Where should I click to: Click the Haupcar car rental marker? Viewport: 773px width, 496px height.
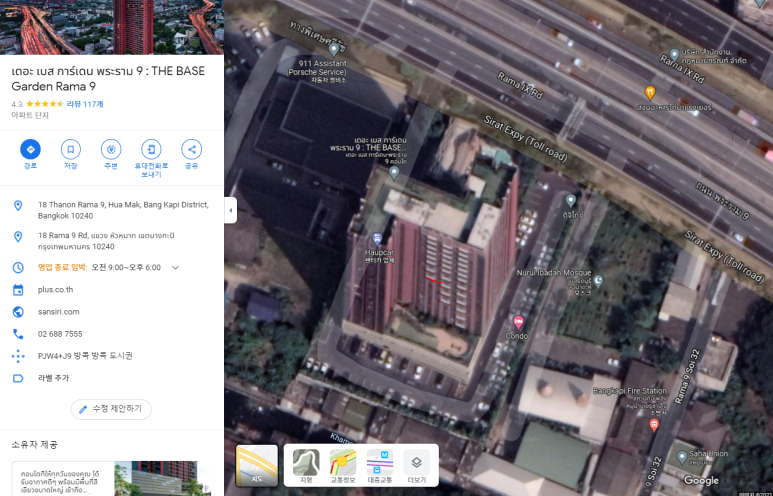377,240
